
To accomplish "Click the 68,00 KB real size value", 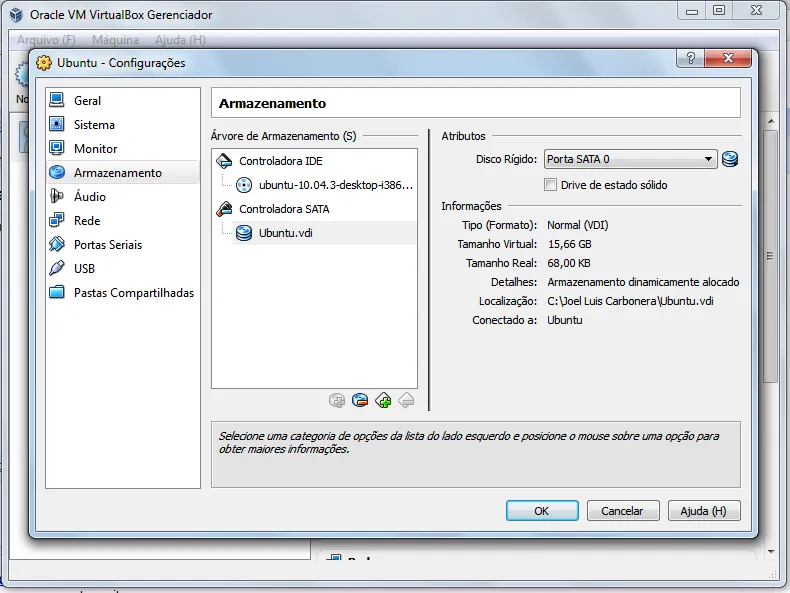I will tap(569, 263).
